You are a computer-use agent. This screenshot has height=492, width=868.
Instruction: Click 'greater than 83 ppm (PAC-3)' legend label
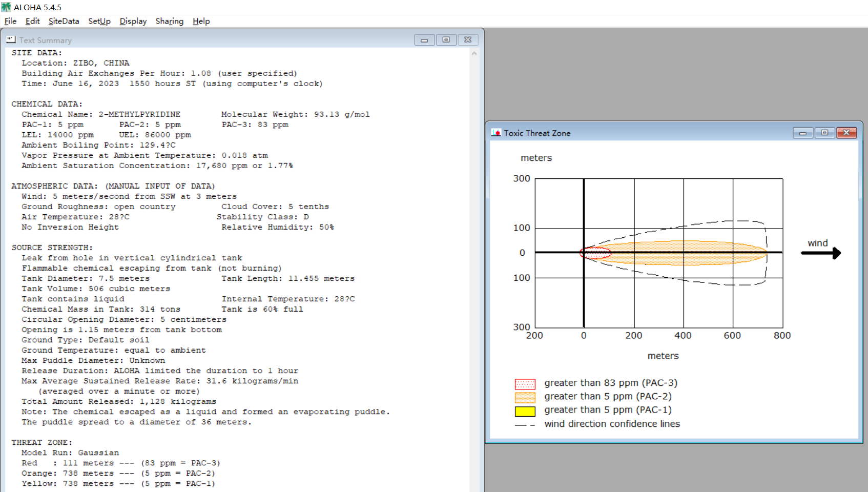611,383
